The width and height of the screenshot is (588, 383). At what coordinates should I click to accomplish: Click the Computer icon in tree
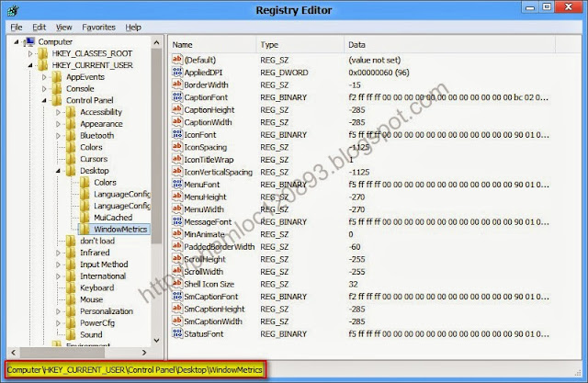pos(29,41)
